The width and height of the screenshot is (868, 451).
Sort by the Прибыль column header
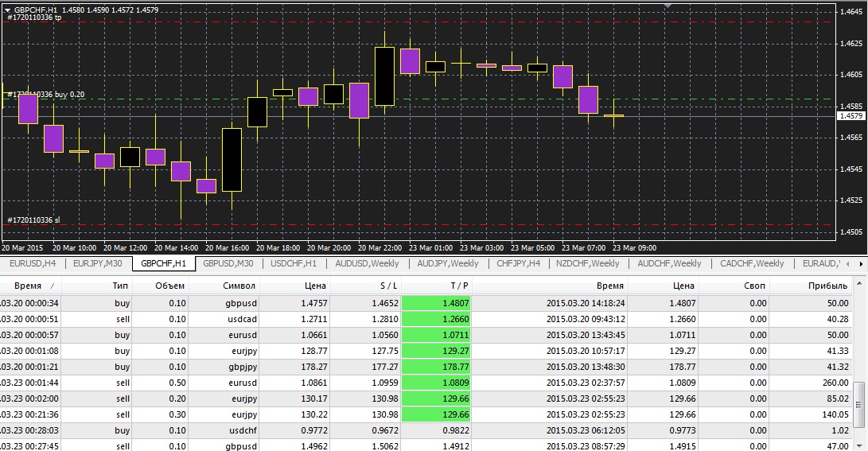pos(811,286)
